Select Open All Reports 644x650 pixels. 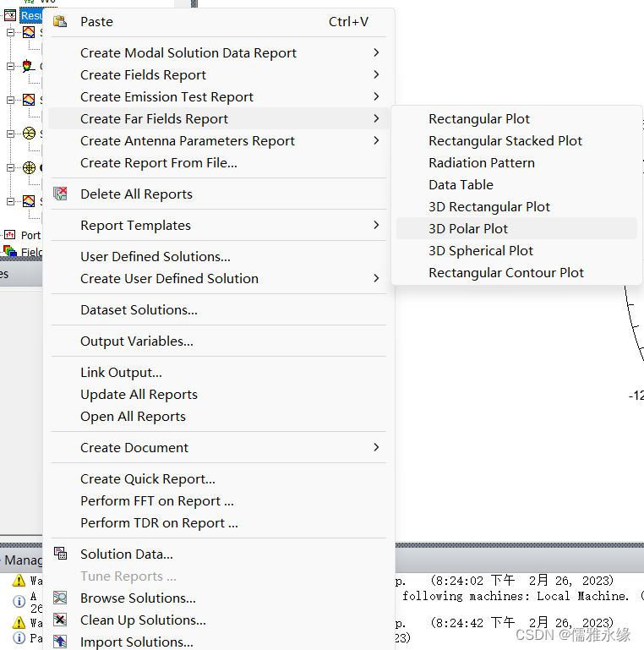tap(219, 416)
